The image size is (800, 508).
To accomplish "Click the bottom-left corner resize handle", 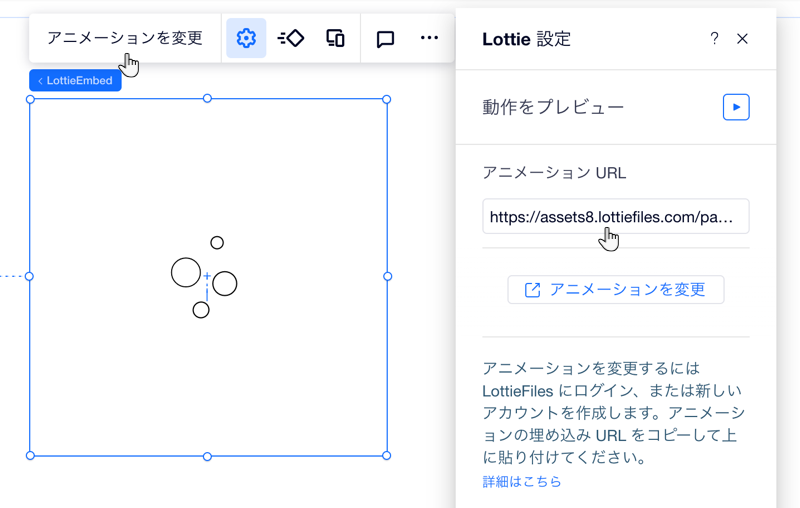I will (30, 456).
